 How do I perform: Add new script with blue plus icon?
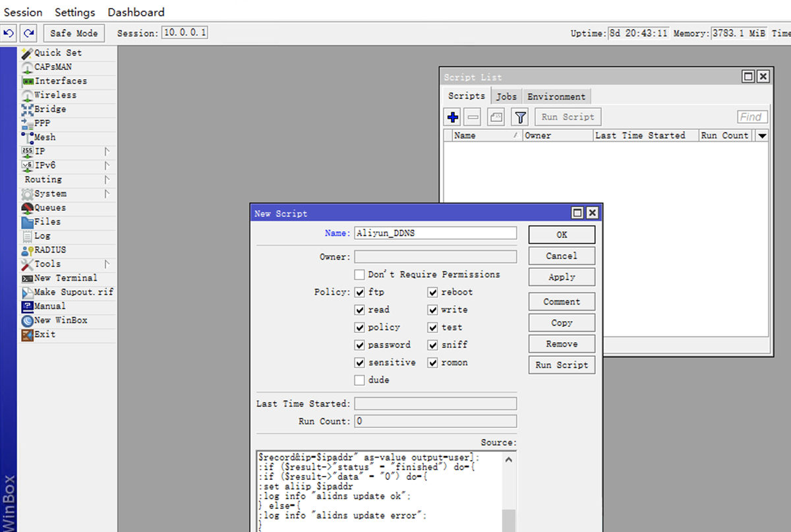point(453,117)
